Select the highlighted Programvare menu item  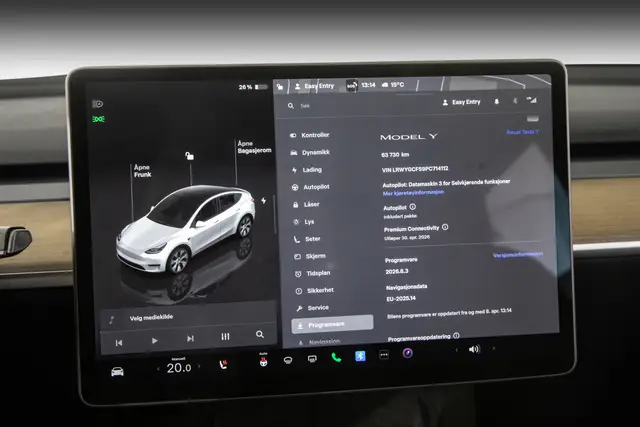332,325
